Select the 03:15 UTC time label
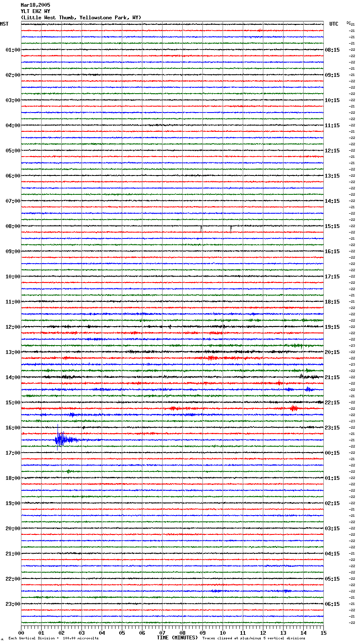Image resolution: width=357 pixels, height=644 pixels. (x=332, y=529)
